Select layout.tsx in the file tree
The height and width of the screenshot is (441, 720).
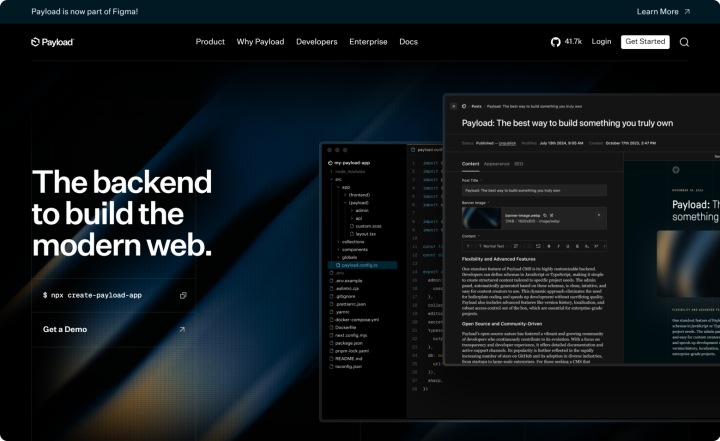point(363,234)
